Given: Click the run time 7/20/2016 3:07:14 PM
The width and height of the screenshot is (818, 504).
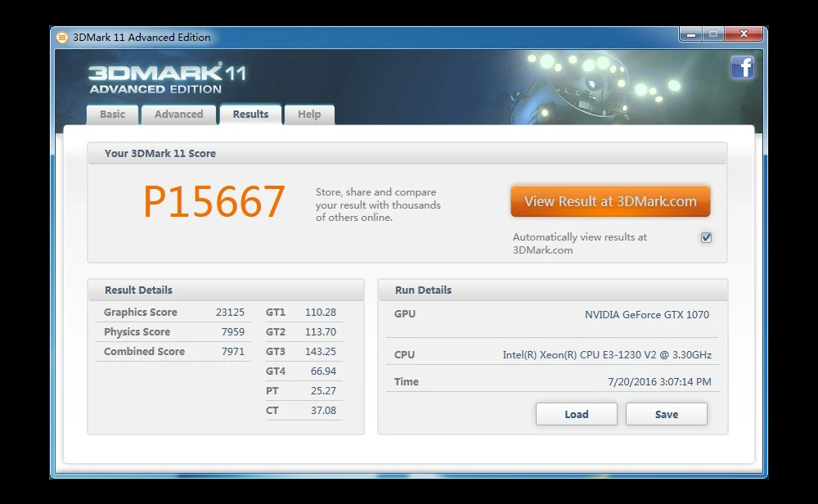Looking at the screenshot, I should (x=659, y=382).
